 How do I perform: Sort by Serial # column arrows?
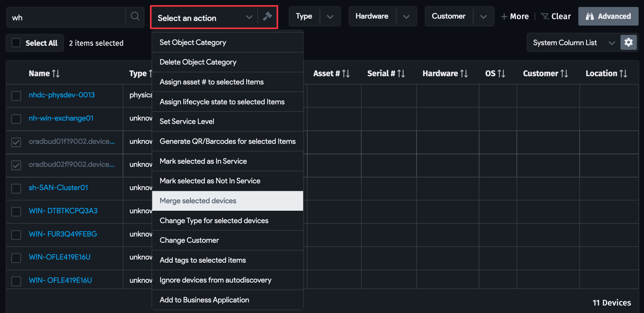401,74
